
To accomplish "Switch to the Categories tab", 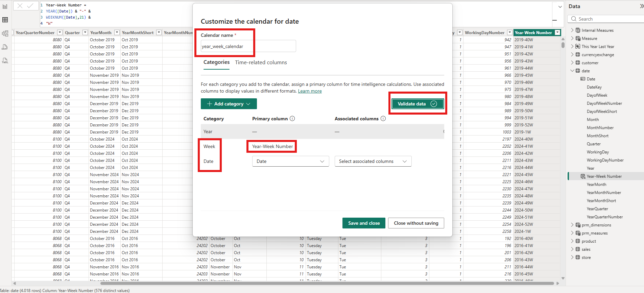I will tap(216, 62).
